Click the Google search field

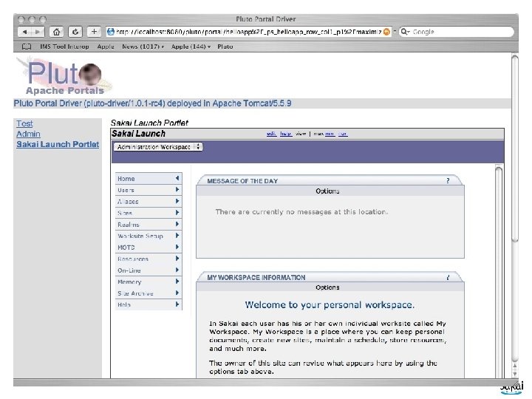tap(457, 32)
